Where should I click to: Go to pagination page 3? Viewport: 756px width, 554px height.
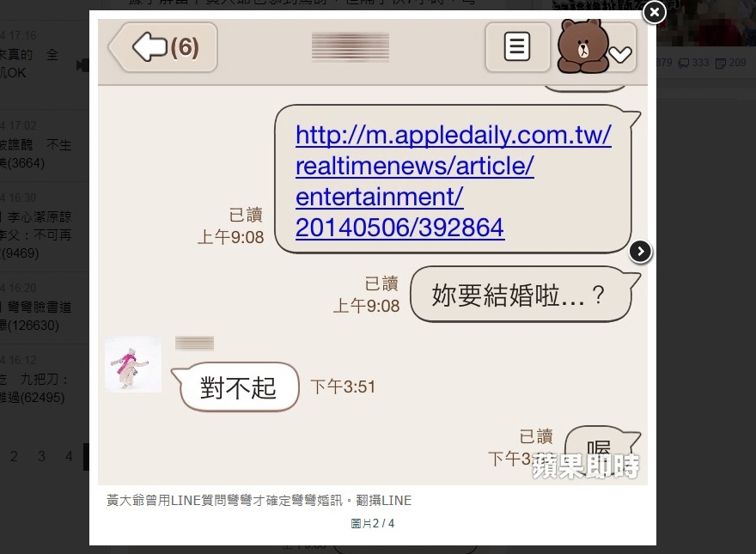tap(41, 456)
